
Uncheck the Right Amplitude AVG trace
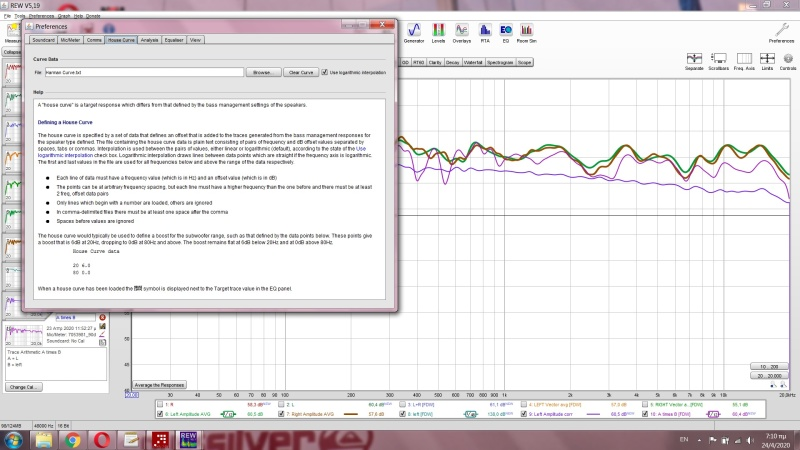pos(281,412)
